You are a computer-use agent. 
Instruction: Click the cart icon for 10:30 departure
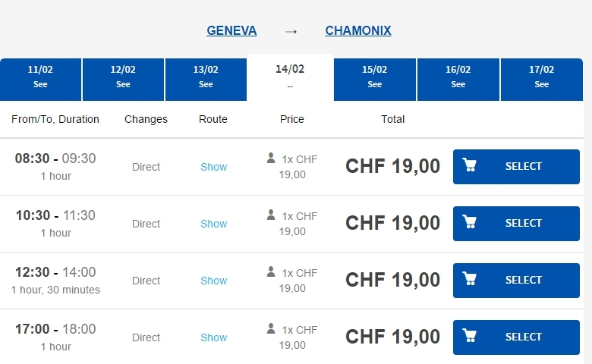point(470,222)
